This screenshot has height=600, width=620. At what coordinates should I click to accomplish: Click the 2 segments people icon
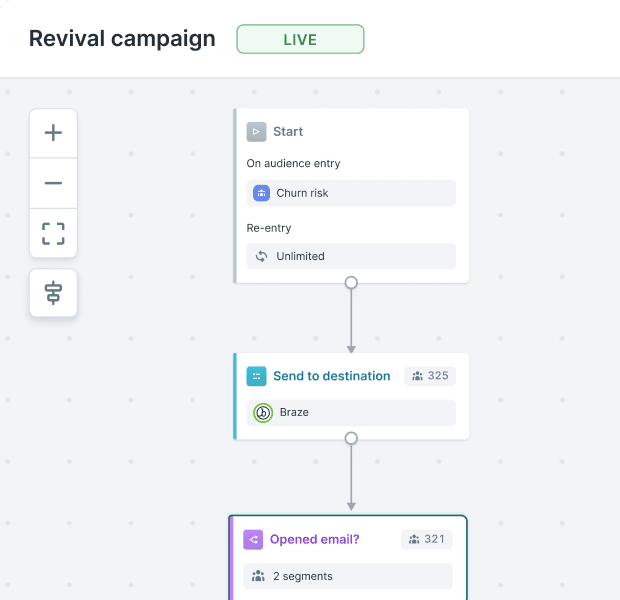[x=259, y=576]
